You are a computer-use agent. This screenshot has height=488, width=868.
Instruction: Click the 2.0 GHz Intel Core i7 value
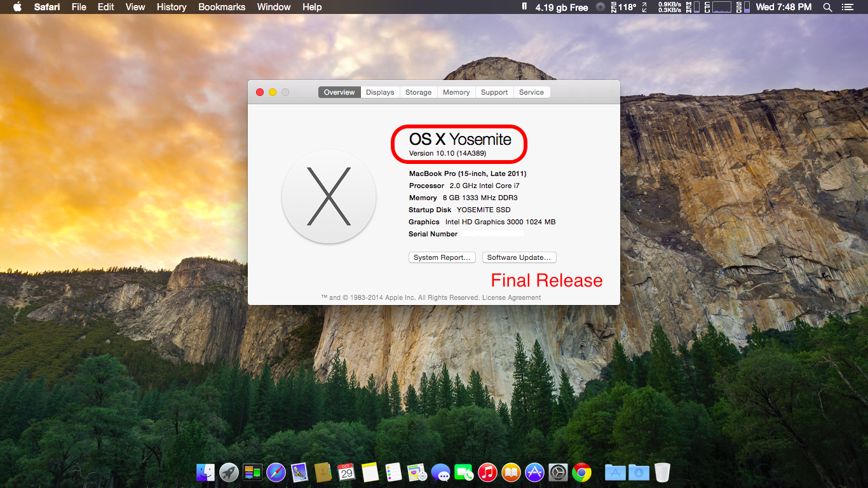pyautogui.click(x=485, y=186)
